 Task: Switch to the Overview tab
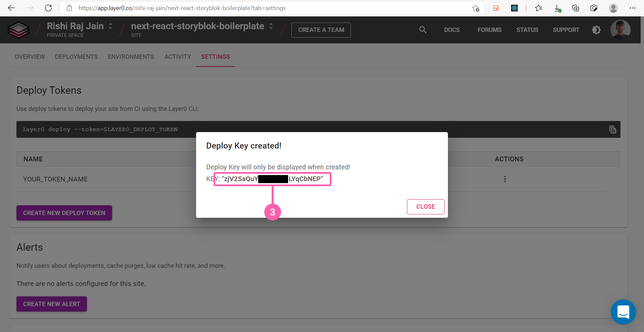(x=30, y=57)
